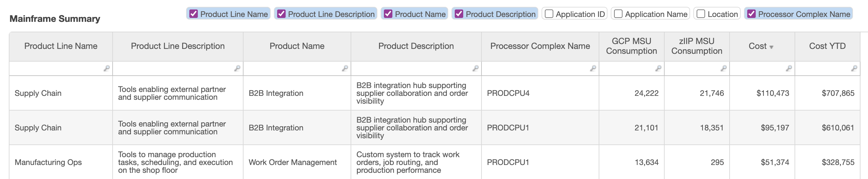Enable the Application Name checkbox
The height and width of the screenshot is (179, 868).
tap(618, 14)
